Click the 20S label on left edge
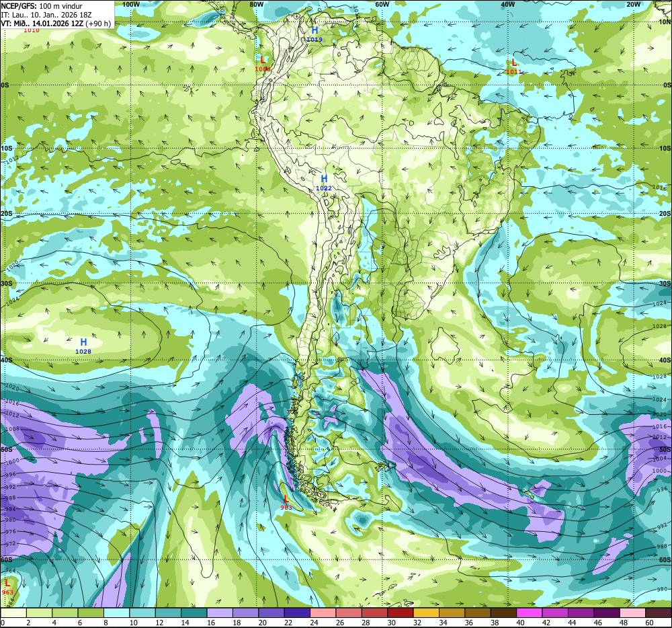The image size is (672, 628). point(6,214)
